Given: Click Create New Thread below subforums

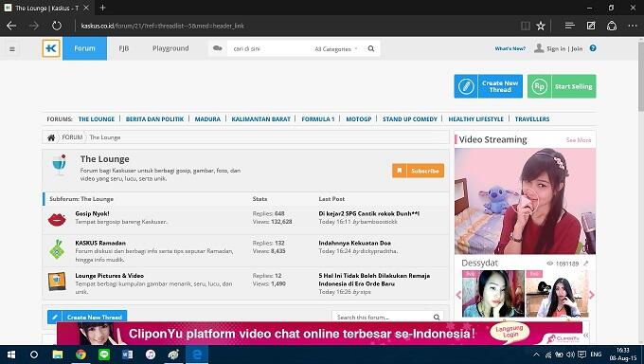Looking at the screenshot, I should 87,318.
